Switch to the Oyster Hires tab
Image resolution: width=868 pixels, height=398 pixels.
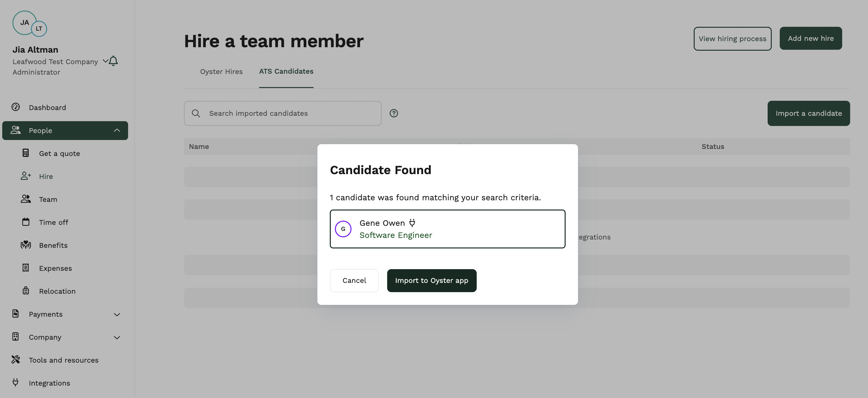point(221,71)
